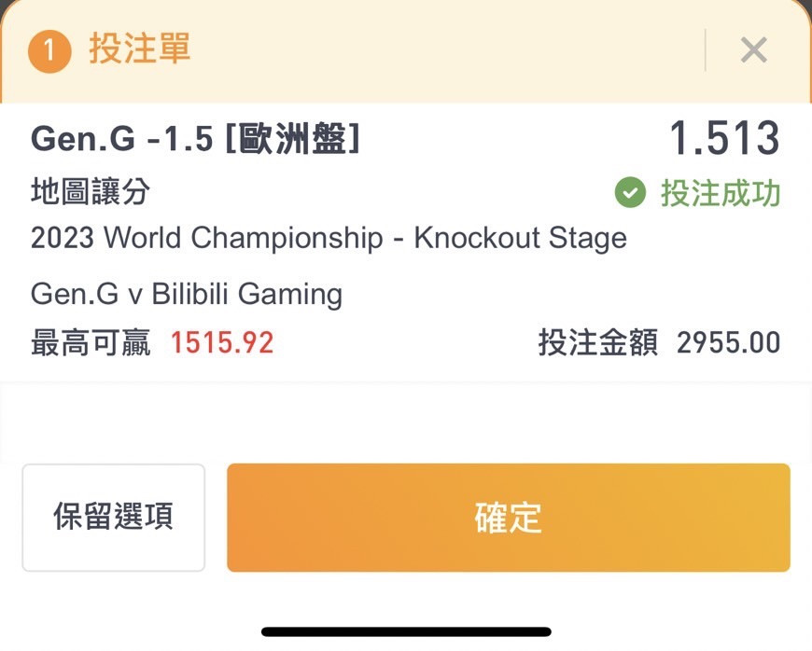Confirm with the orange 確定 button
Image resolution: width=812 pixels, height=651 pixels.
tap(509, 518)
